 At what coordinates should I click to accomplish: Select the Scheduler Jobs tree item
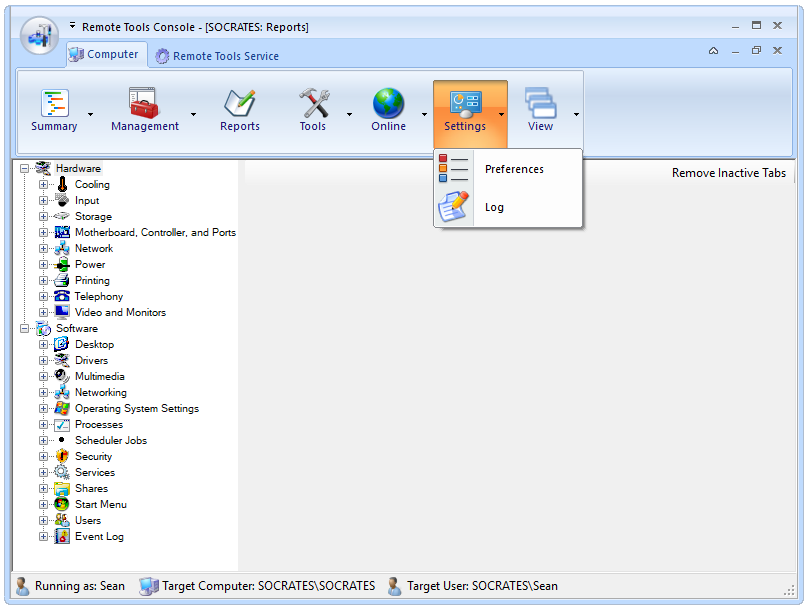pyautogui.click(x=111, y=440)
